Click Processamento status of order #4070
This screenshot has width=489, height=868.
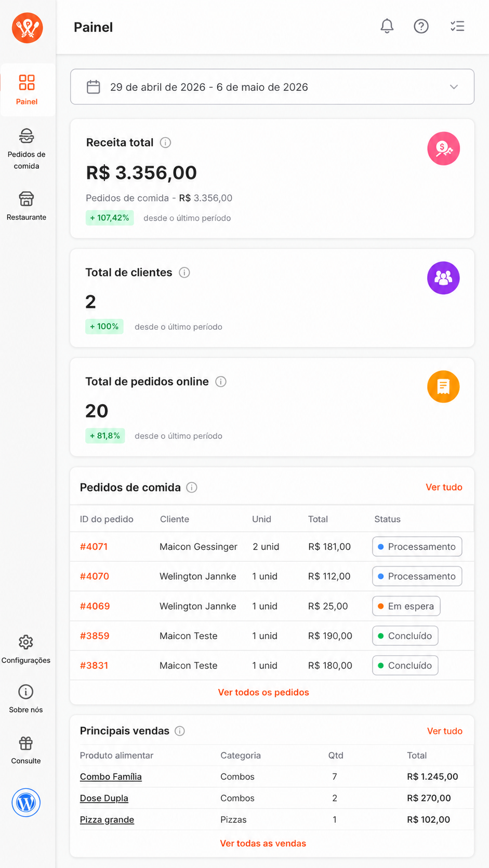pyautogui.click(x=417, y=576)
